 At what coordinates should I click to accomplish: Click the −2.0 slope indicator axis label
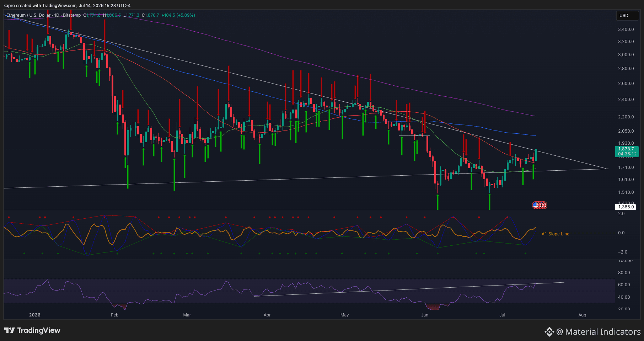point(623,252)
